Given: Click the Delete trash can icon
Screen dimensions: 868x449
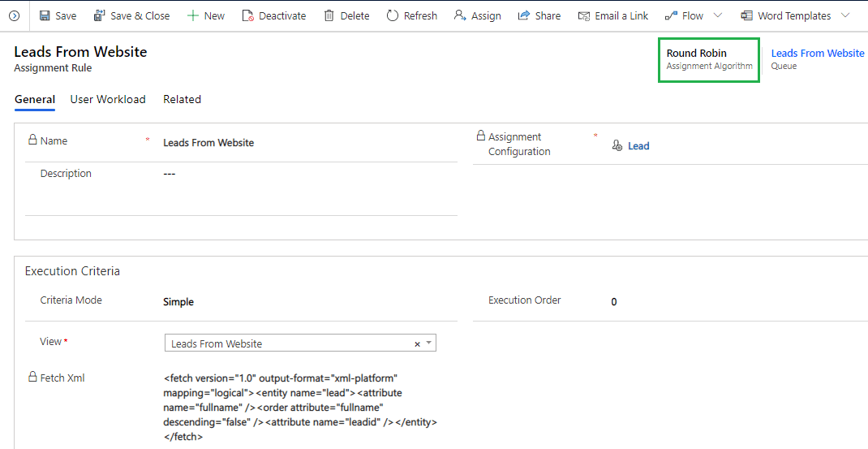Looking at the screenshot, I should click(x=329, y=15).
